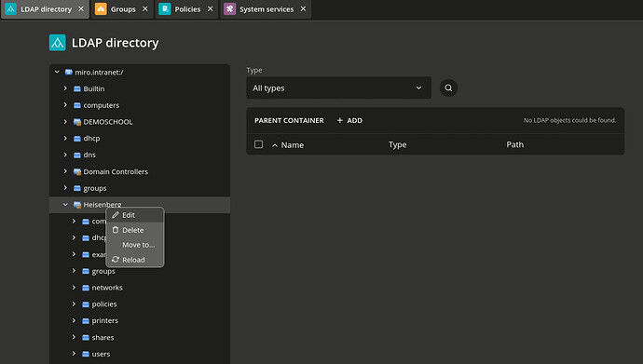Choose Move to... in context menu
Image resolution: width=643 pixels, height=364 pixels.
pyautogui.click(x=135, y=245)
